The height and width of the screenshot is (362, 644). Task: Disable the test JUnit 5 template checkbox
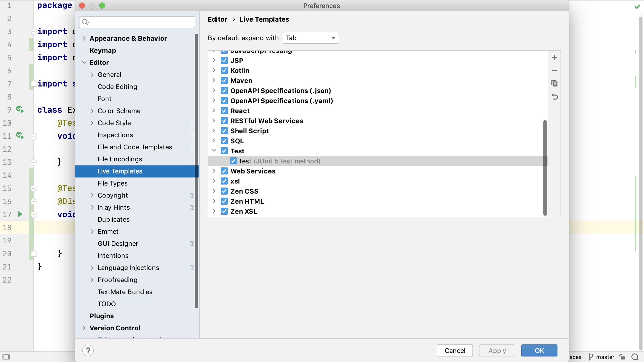[233, 161]
